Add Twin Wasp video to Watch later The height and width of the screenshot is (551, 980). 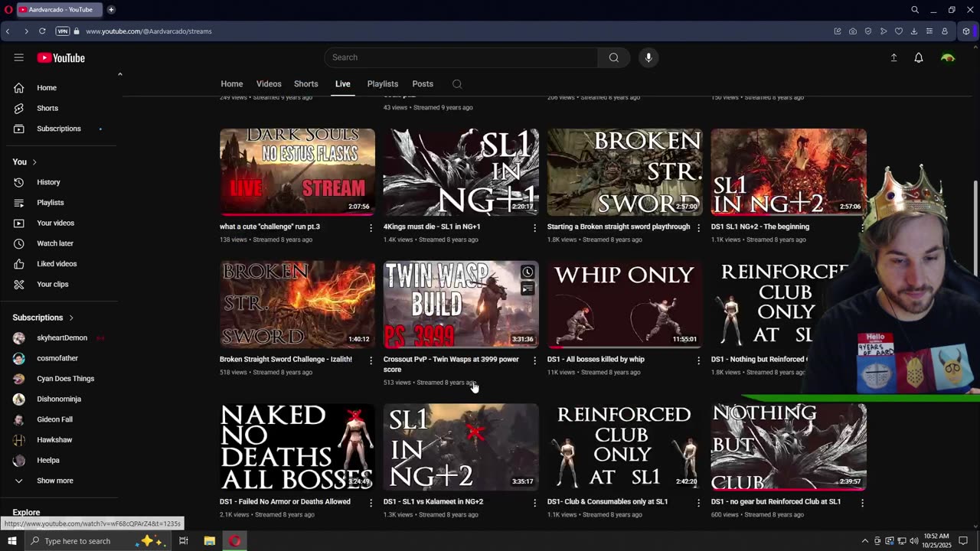click(x=528, y=272)
